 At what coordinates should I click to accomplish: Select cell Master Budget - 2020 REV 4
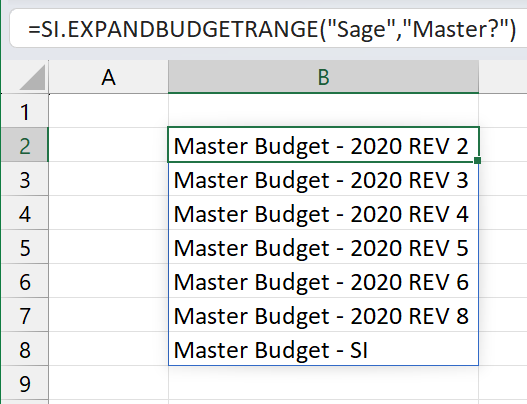pos(323,213)
